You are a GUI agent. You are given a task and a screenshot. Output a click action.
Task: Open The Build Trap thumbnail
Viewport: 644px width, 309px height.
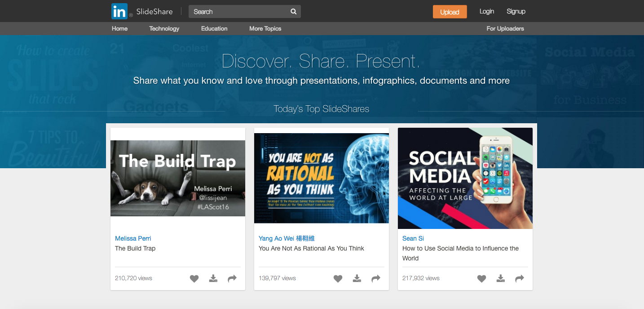178,178
